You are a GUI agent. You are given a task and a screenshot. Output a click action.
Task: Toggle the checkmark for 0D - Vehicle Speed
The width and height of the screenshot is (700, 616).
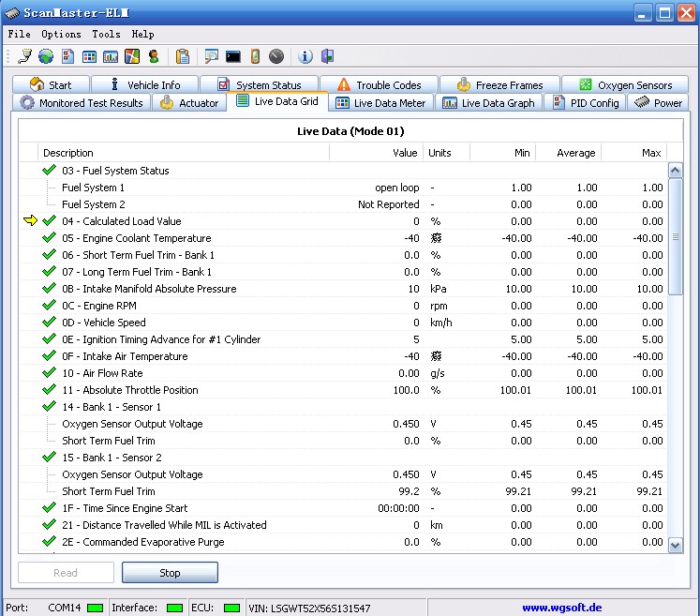click(49, 323)
